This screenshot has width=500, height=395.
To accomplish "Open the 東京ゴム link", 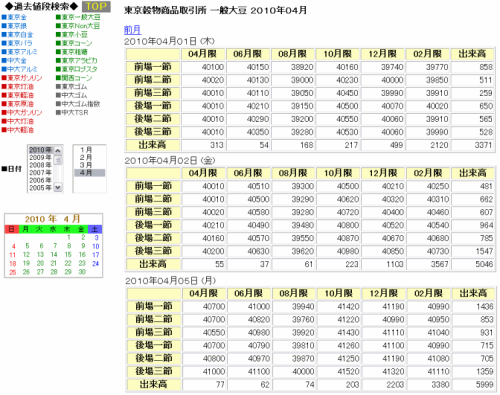I will pos(74,87).
